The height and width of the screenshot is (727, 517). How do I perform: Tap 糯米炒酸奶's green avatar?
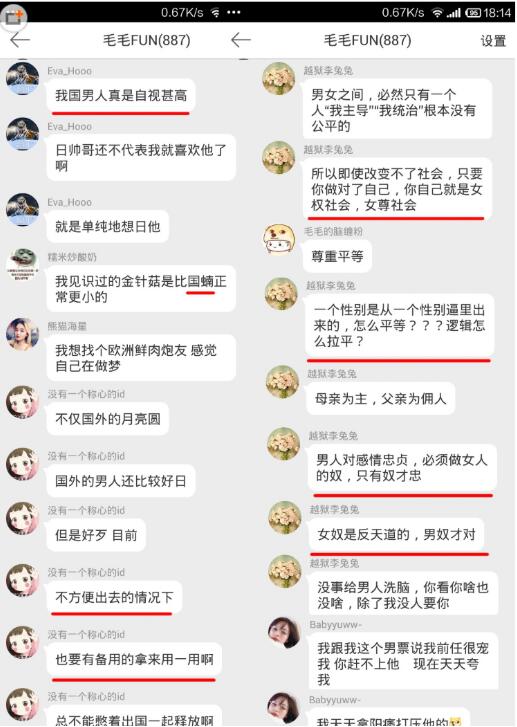[x=22, y=264]
